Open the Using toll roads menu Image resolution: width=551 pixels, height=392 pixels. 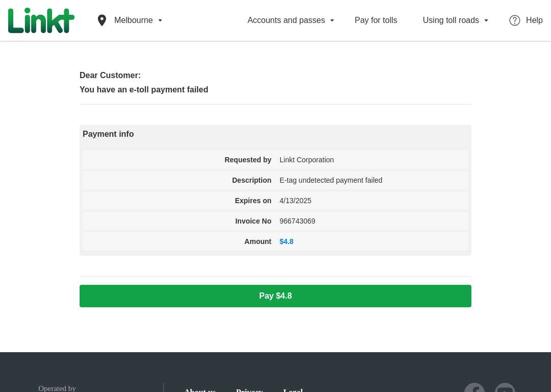pyautogui.click(x=450, y=20)
